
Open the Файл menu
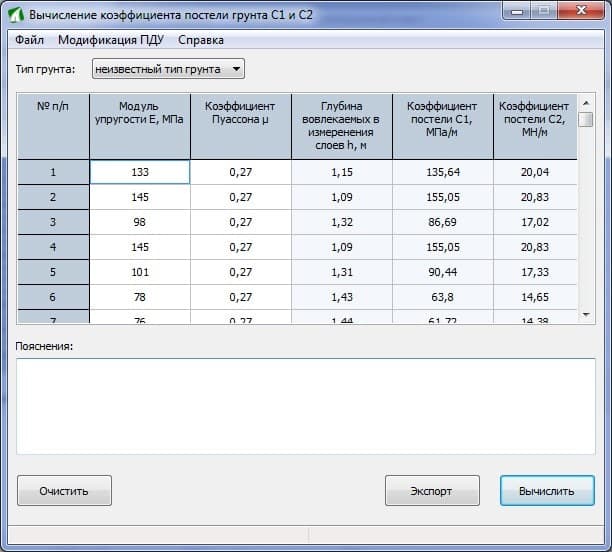pyautogui.click(x=29, y=40)
